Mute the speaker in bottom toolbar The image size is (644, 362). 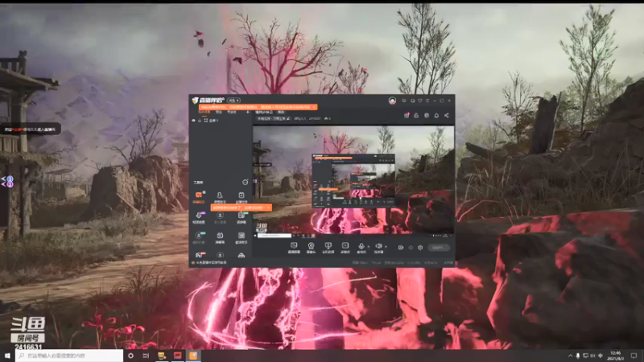click(378, 247)
